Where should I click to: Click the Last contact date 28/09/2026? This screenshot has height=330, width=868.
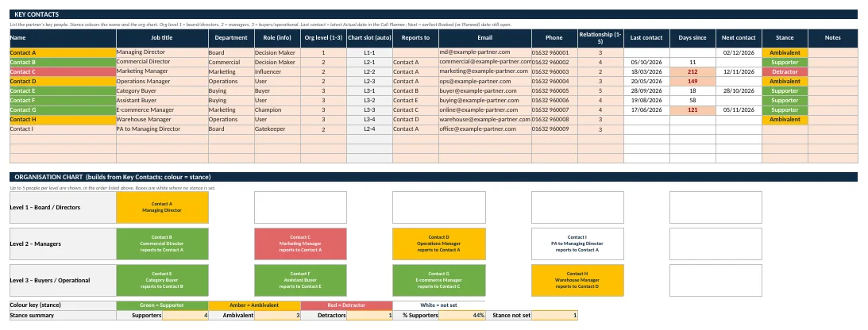coord(646,90)
